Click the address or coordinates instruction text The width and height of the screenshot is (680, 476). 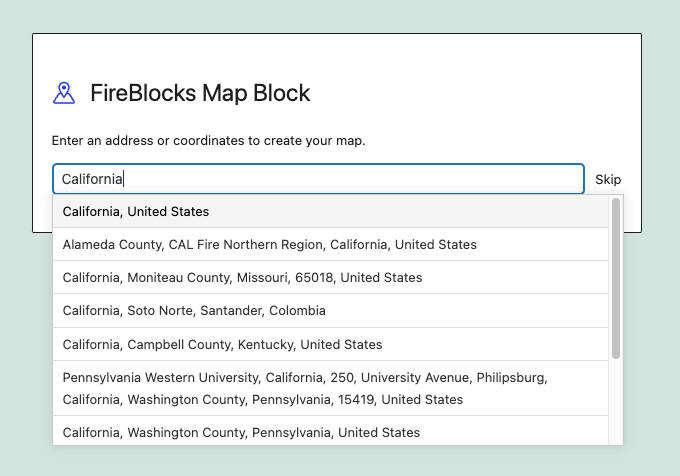coord(209,140)
